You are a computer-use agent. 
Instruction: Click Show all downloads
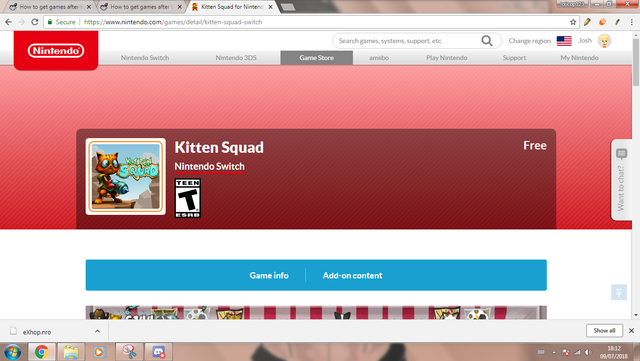coord(604,330)
